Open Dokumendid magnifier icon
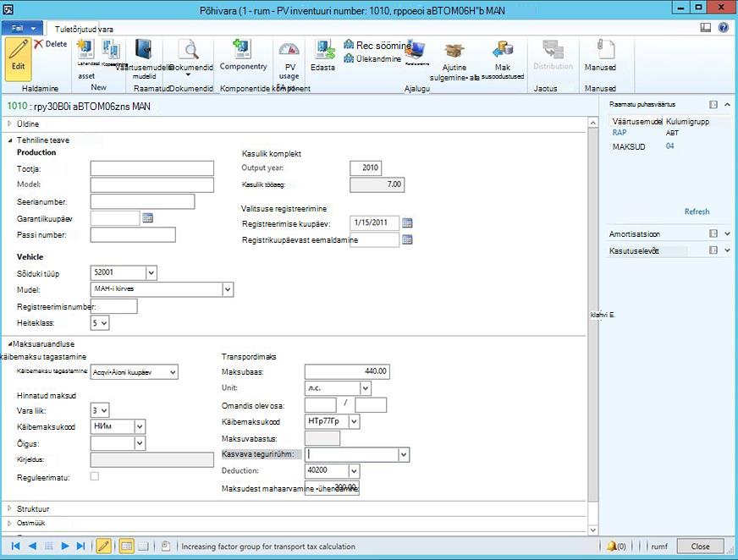This screenshot has width=738, height=560. [x=190, y=50]
